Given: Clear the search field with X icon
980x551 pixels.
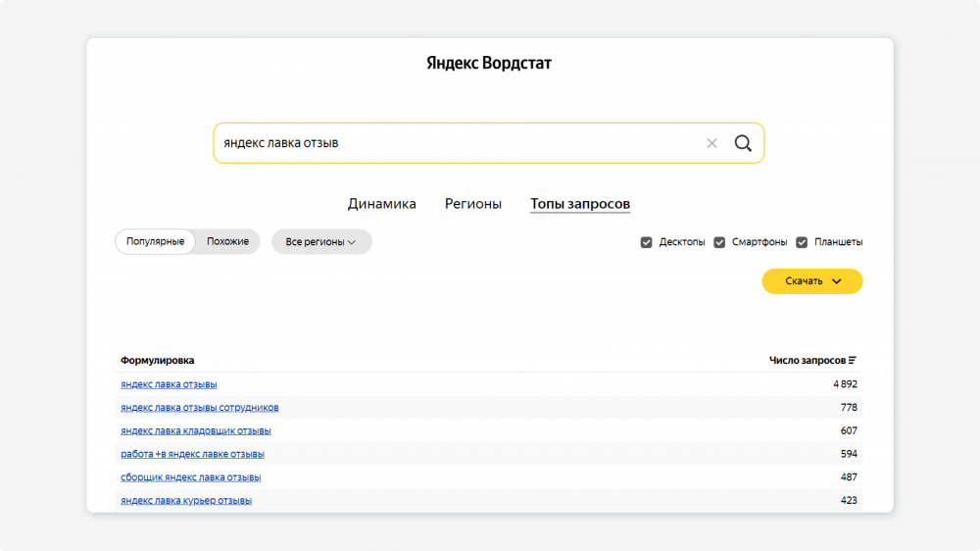Looking at the screenshot, I should coord(711,143).
